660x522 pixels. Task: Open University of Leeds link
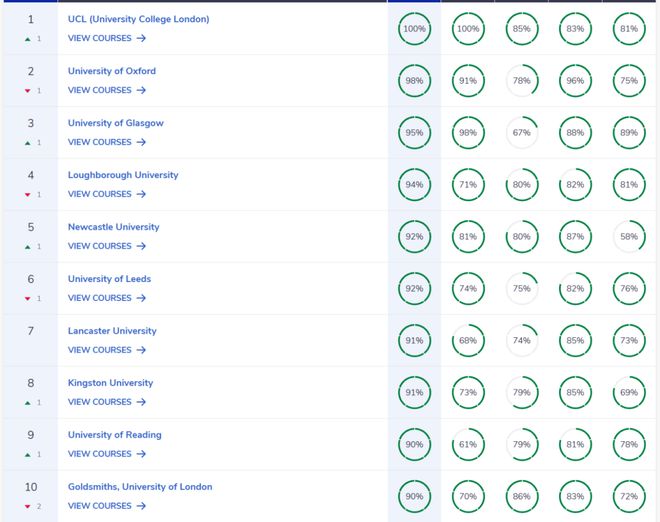tap(109, 279)
